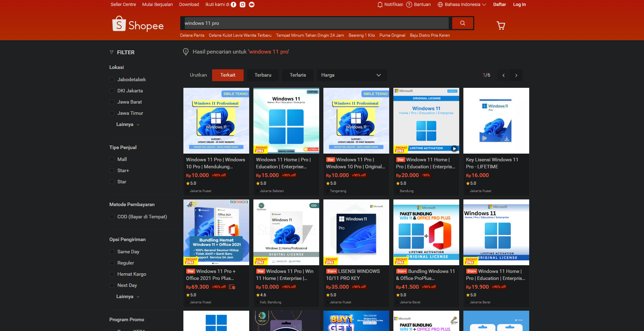Enable the COD (Bayar di Tempat) checkbox
This screenshot has width=644, height=331.
[x=112, y=217]
